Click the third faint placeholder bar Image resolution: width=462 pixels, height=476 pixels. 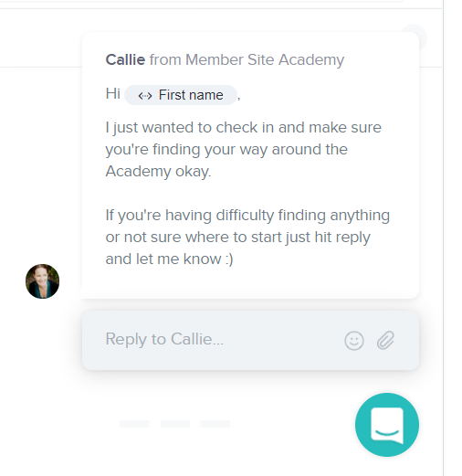215,424
